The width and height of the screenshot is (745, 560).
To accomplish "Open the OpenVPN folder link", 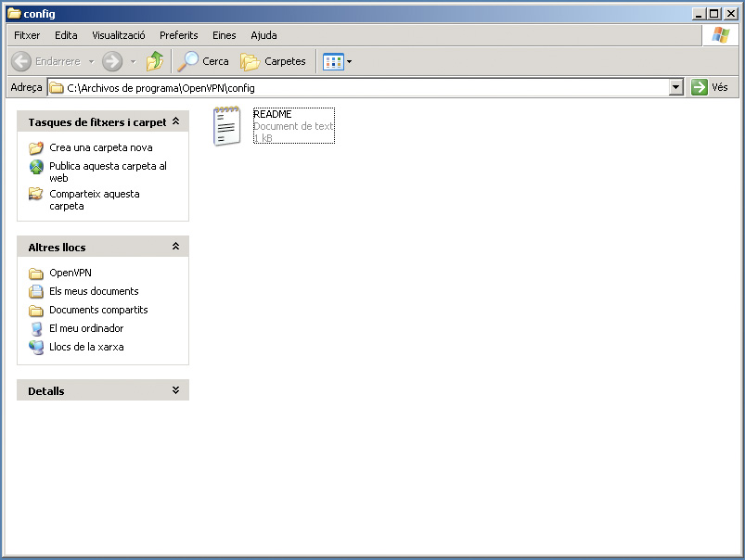I will coord(71,273).
